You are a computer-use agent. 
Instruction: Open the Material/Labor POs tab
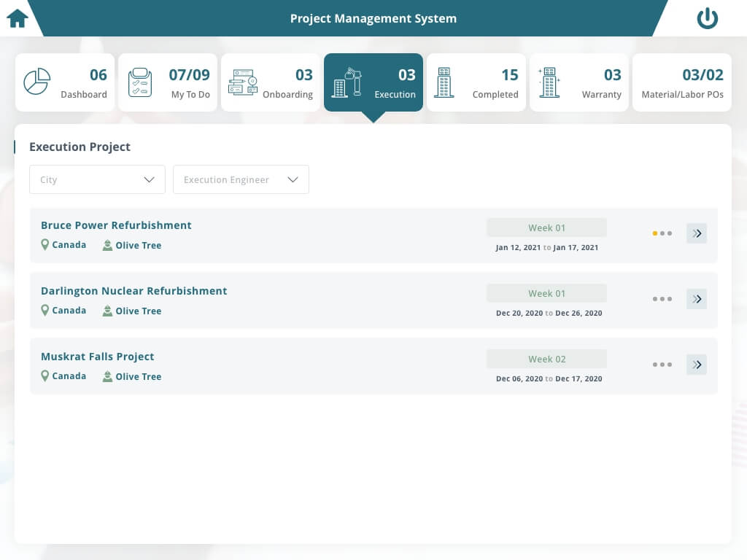pos(682,82)
